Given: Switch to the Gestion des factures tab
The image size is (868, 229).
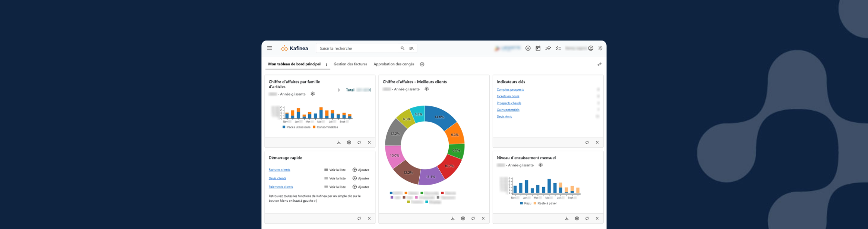Looking at the screenshot, I should coord(350,64).
